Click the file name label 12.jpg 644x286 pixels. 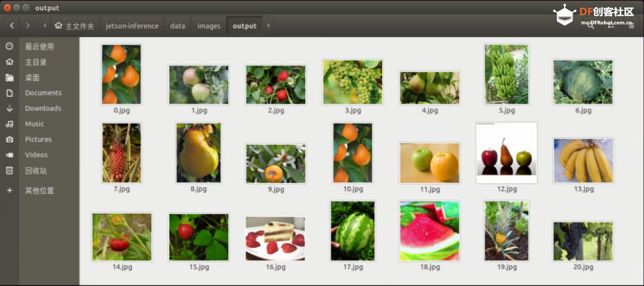pos(507,189)
